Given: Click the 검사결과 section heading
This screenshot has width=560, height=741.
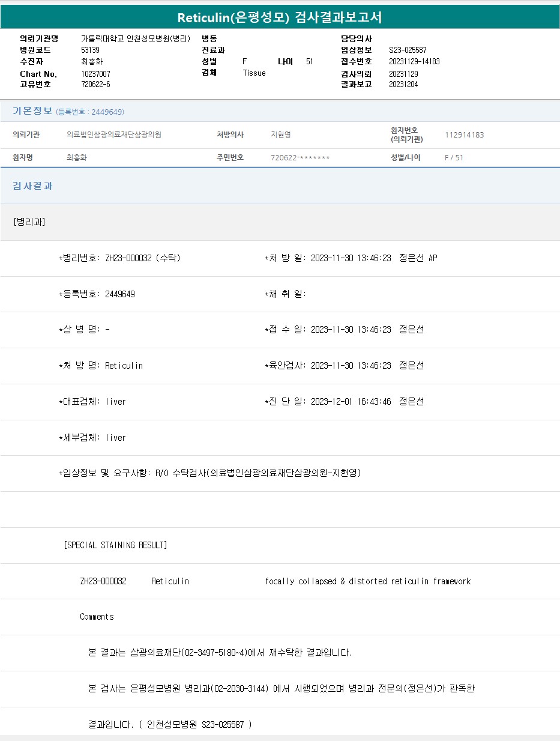Looking at the screenshot, I should pyautogui.click(x=32, y=186).
